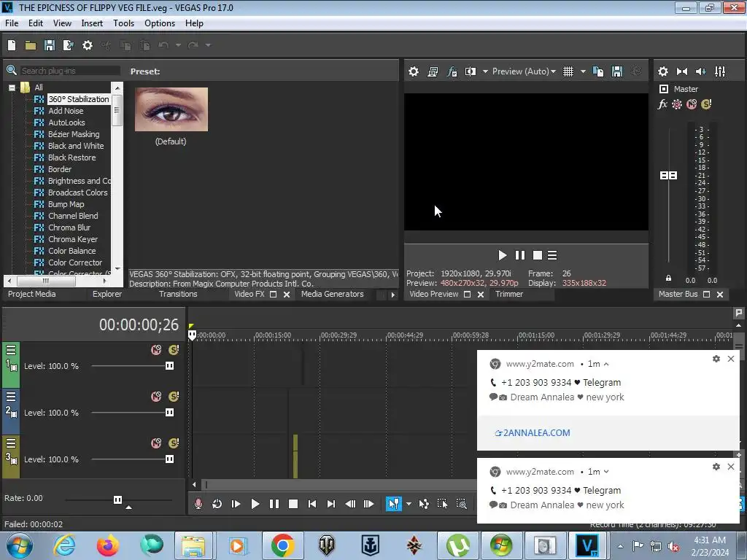Adjust track 1 Level slider handle

(x=169, y=366)
